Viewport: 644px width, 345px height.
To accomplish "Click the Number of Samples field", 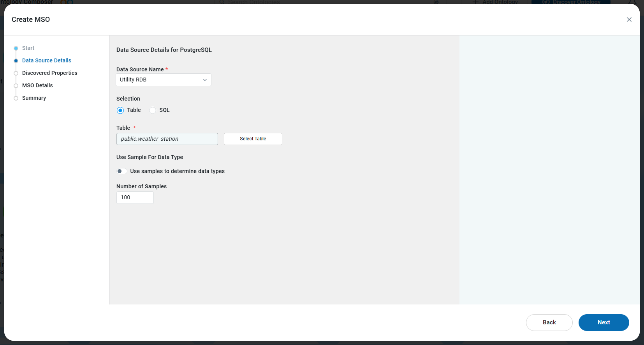I will (135, 198).
